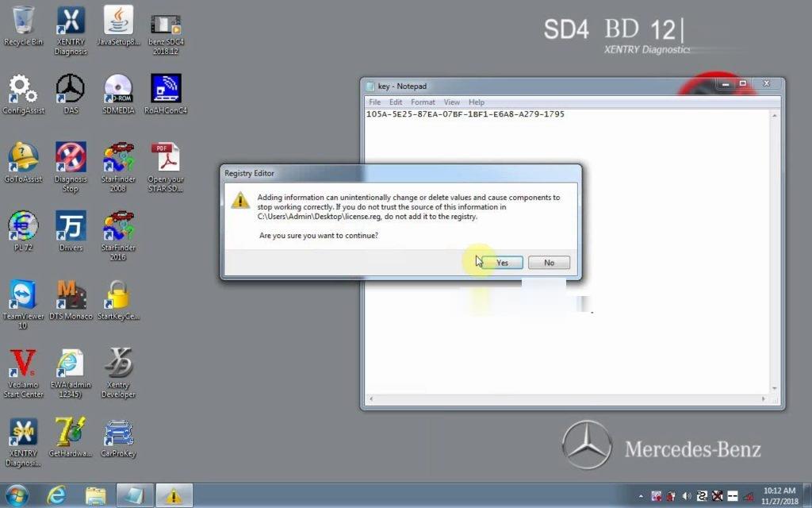Select the XENTRY Diagnosis shortcut in the top row
Image resolution: width=812 pixels, height=508 pixels.
71,31
